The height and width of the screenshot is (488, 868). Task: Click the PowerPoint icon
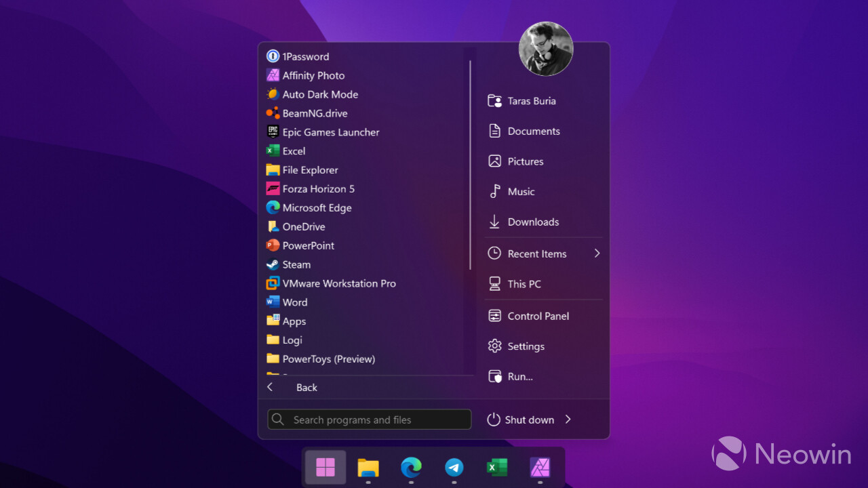tap(273, 245)
